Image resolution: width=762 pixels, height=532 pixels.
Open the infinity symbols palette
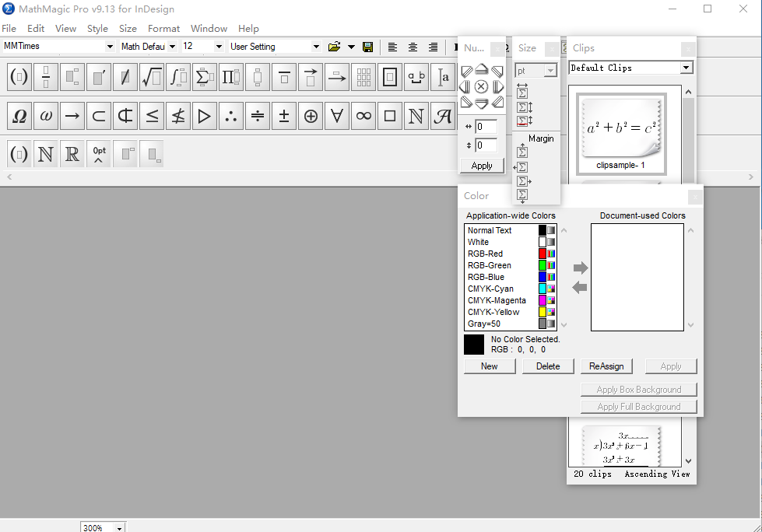pos(363,116)
